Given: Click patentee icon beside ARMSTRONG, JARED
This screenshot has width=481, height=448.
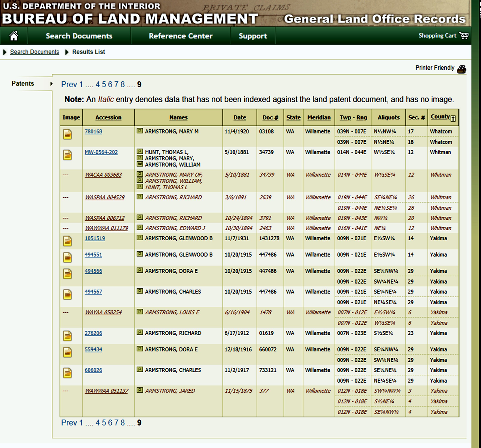Looking at the screenshot, I should coord(140,390).
